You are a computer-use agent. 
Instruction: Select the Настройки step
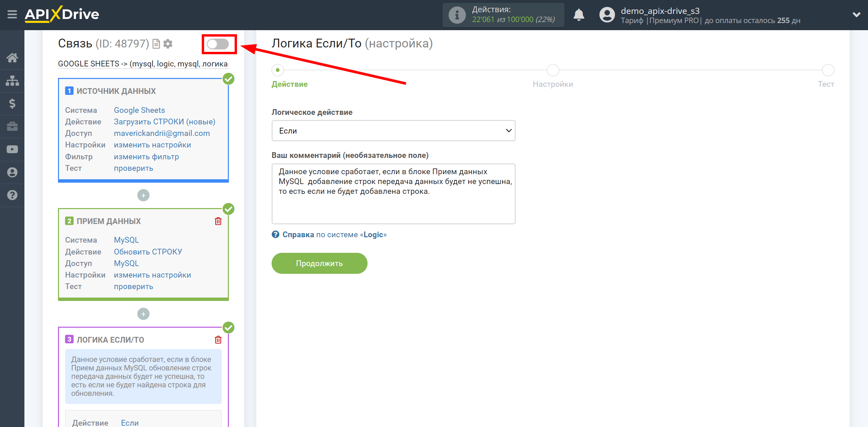click(553, 70)
